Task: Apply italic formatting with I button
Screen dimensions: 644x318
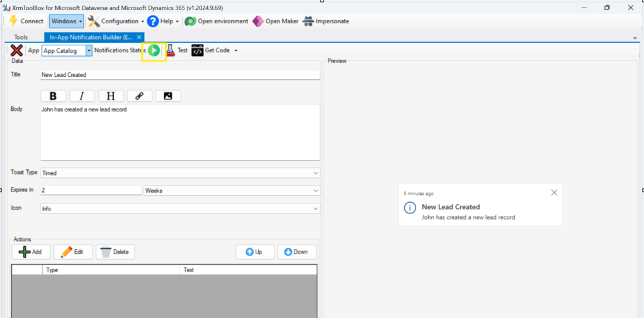Action: 82,96
